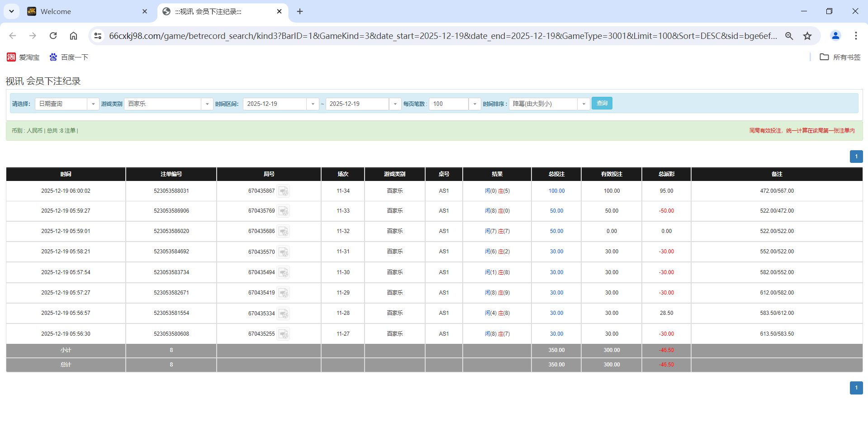Open video replay for round 670435255
The height and width of the screenshot is (423, 868).
click(x=284, y=334)
